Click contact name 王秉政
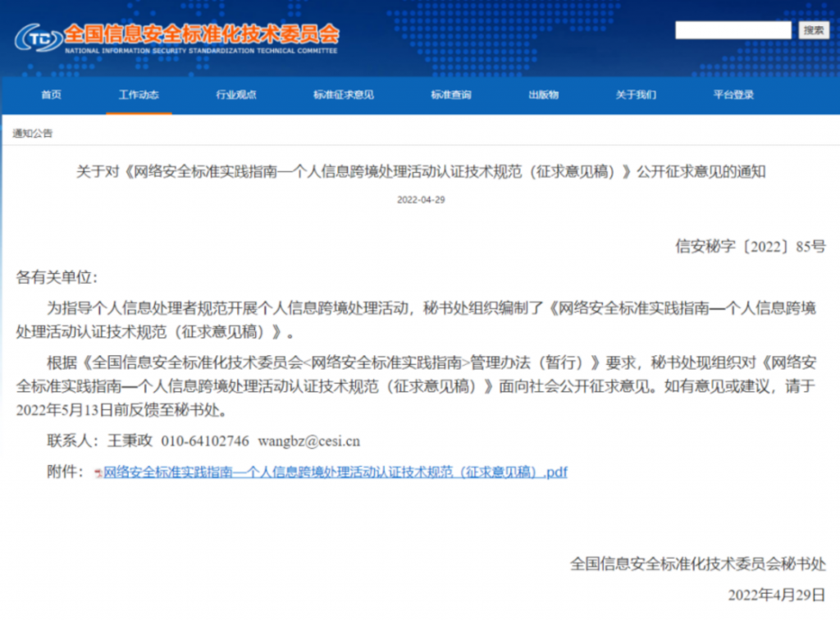Screen dimensions: 840x620 [x=130, y=440]
